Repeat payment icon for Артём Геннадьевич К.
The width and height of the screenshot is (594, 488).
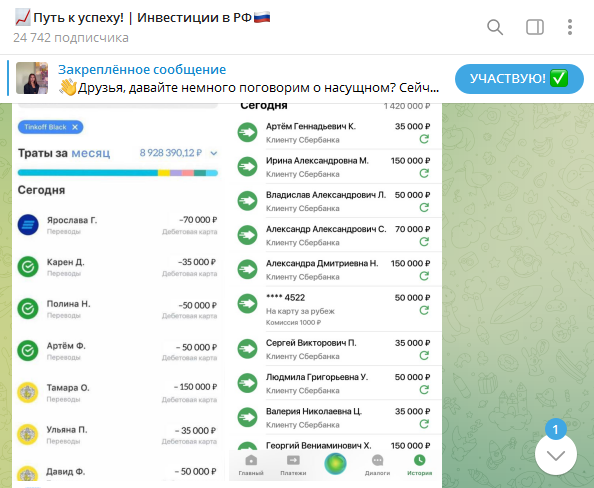(424, 139)
